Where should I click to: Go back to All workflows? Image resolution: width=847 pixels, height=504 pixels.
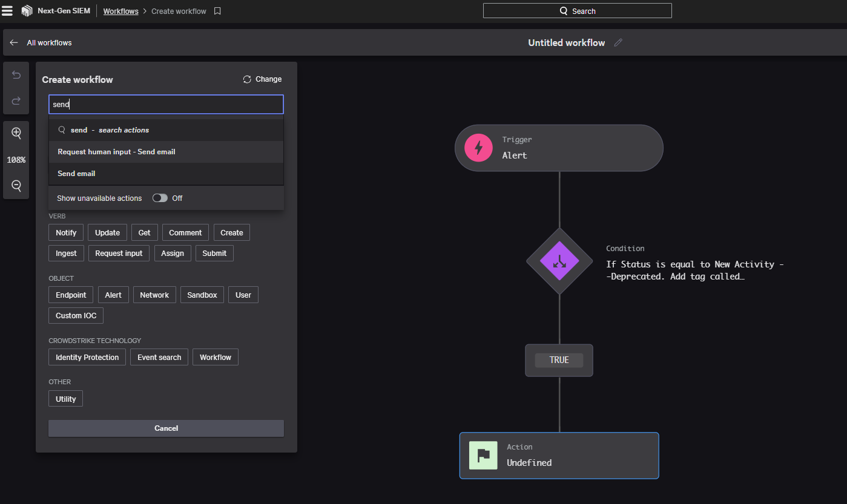[x=49, y=43]
